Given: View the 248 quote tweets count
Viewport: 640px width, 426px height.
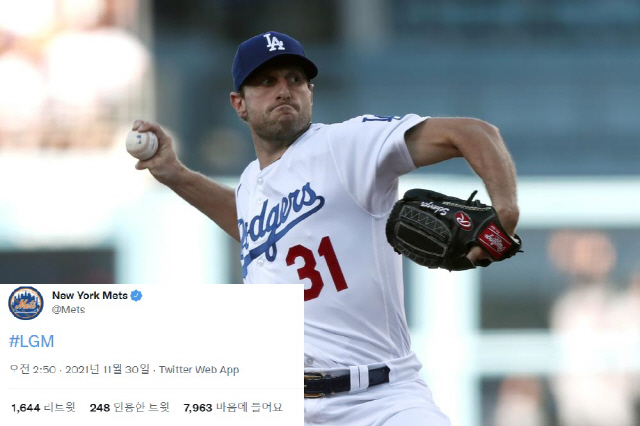Looking at the screenshot, I should (129, 407).
